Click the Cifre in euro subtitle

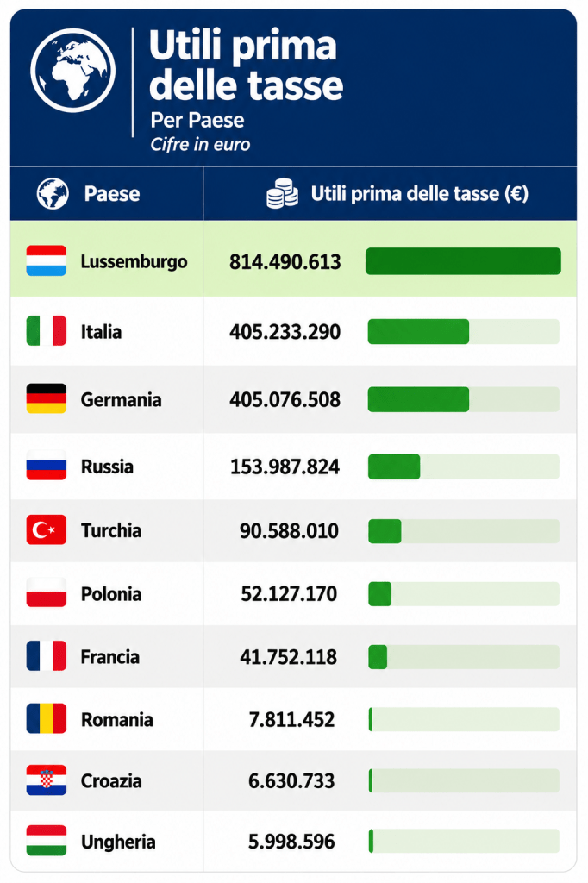[200, 145]
